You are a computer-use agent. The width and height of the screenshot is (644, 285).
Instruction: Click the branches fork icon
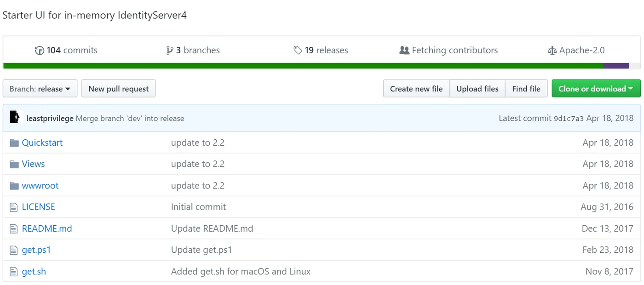[170, 51]
